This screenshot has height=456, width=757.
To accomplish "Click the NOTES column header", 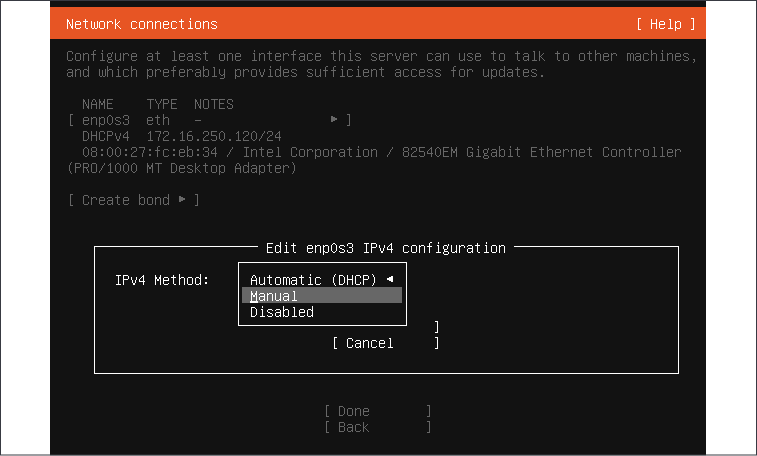I will (x=214, y=104).
